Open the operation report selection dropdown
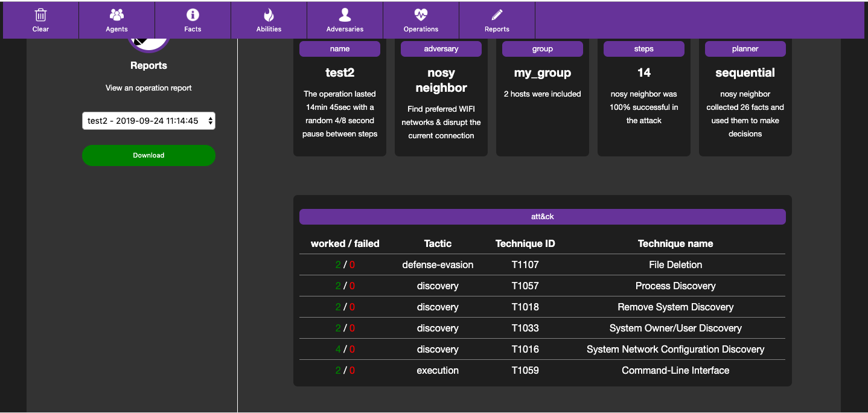 (148, 121)
